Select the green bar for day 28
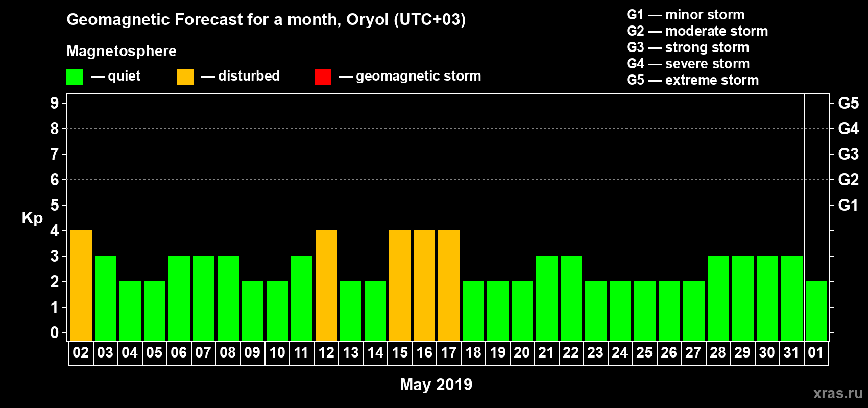 click(718, 298)
